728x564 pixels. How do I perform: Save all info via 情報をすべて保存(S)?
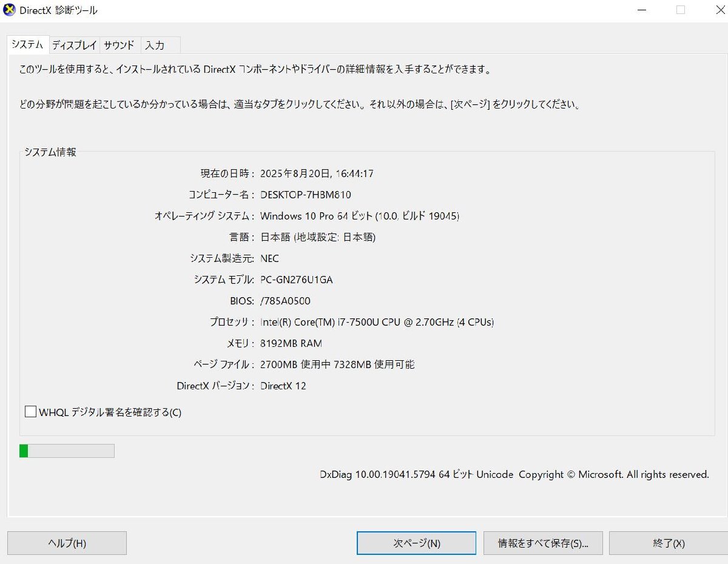coord(542,543)
